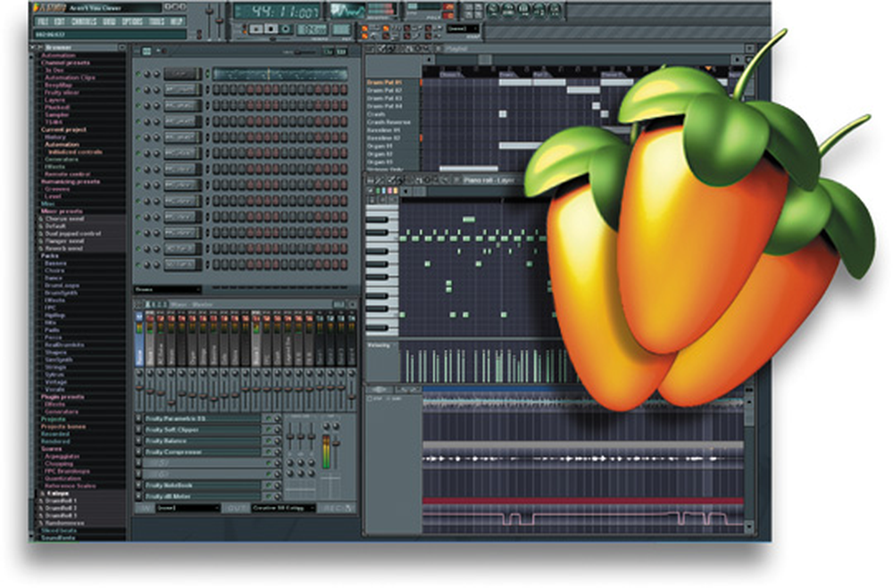This screenshot has height=588, width=893.
Task: Click the pattern number selector
Action: [341, 29]
